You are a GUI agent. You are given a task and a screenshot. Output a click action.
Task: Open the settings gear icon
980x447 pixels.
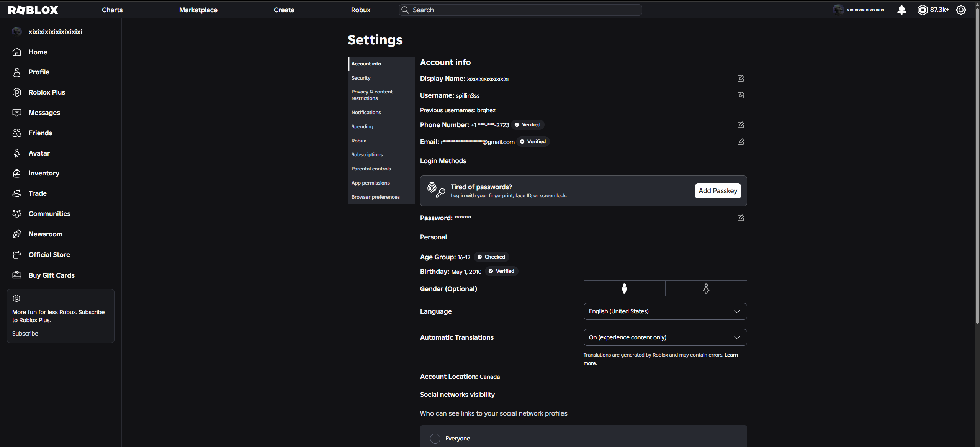[961, 10]
